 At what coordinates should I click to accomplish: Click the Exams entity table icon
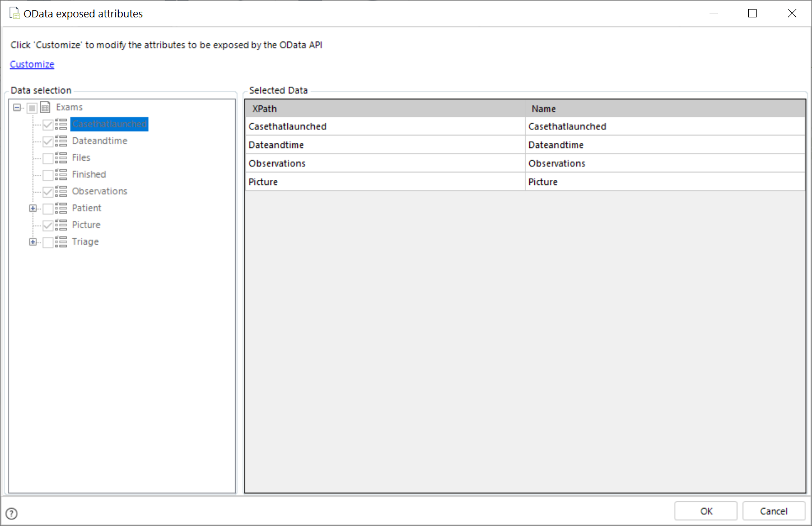click(45, 108)
